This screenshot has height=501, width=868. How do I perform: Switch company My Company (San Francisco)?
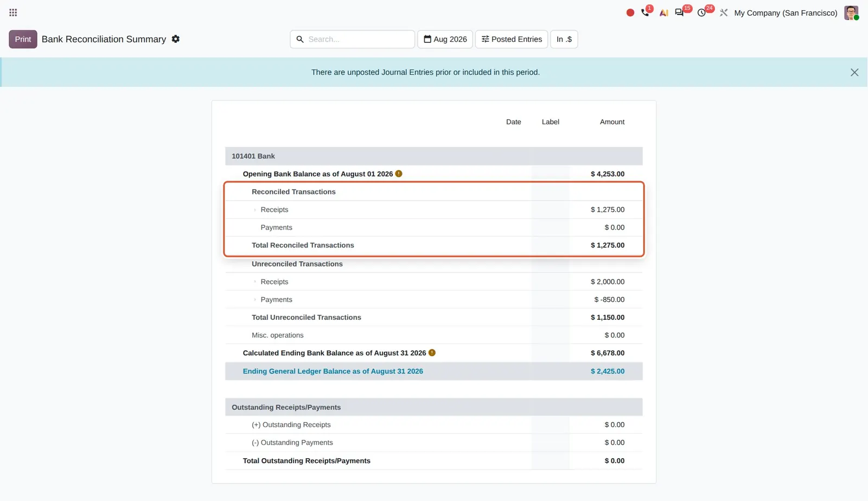click(x=786, y=12)
